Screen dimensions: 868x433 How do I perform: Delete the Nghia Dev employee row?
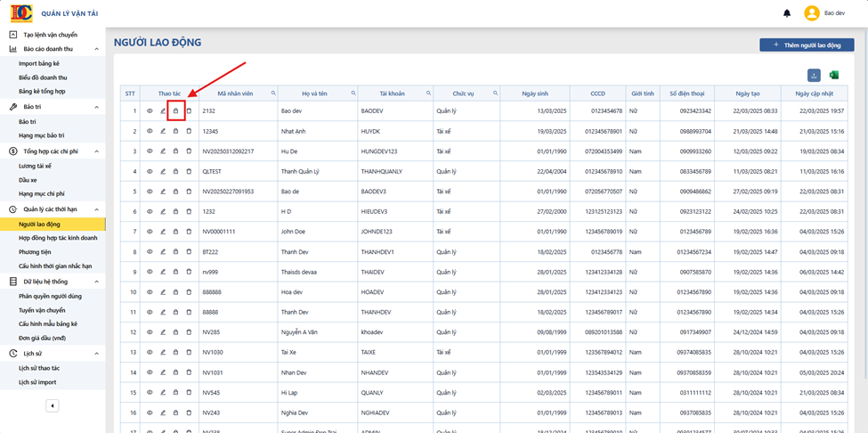(189, 413)
